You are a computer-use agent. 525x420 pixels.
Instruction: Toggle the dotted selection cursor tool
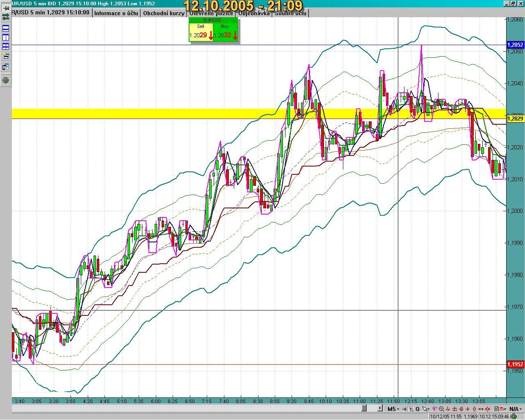(411, 409)
